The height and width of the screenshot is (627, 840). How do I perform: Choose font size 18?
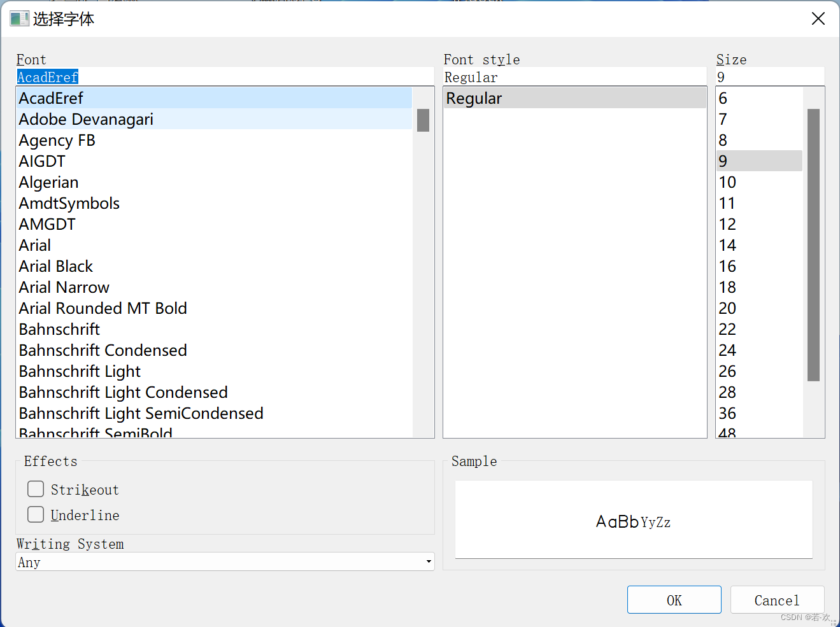tap(759, 287)
